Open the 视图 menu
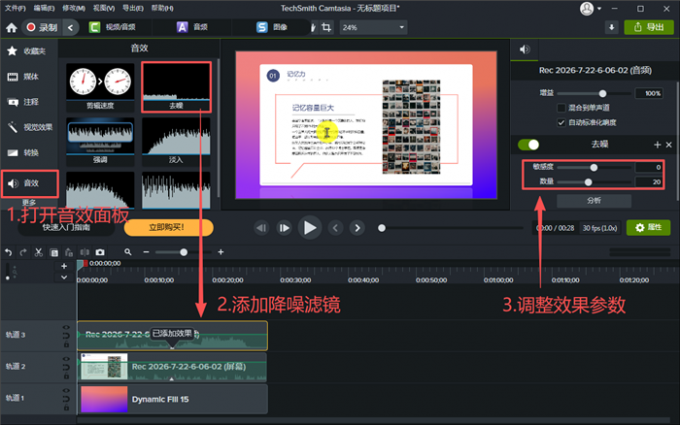680x425 pixels. pyautogui.click(x=104, y=8)
